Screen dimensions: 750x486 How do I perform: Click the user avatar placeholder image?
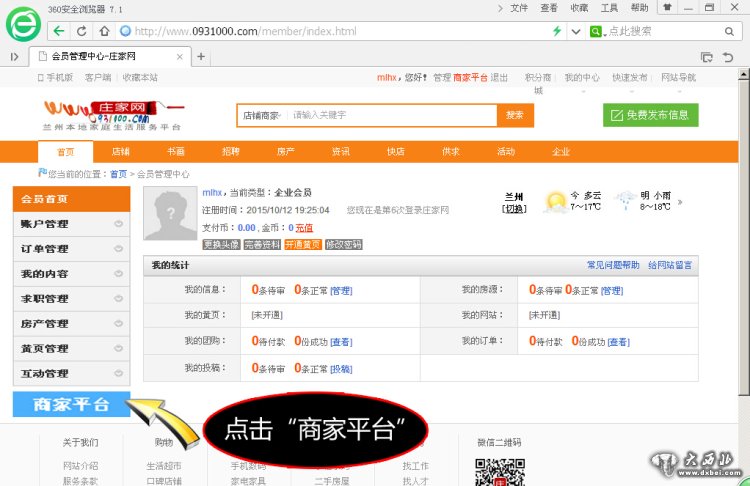(169, 213)
